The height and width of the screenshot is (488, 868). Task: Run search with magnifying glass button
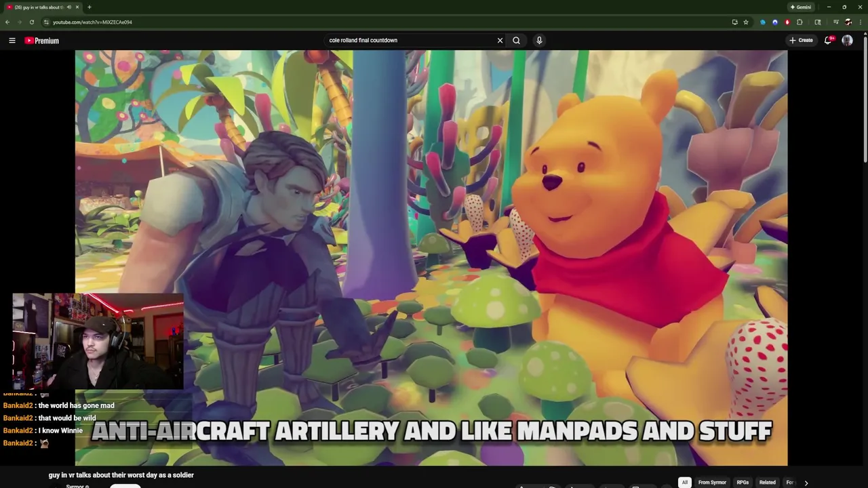516,40
